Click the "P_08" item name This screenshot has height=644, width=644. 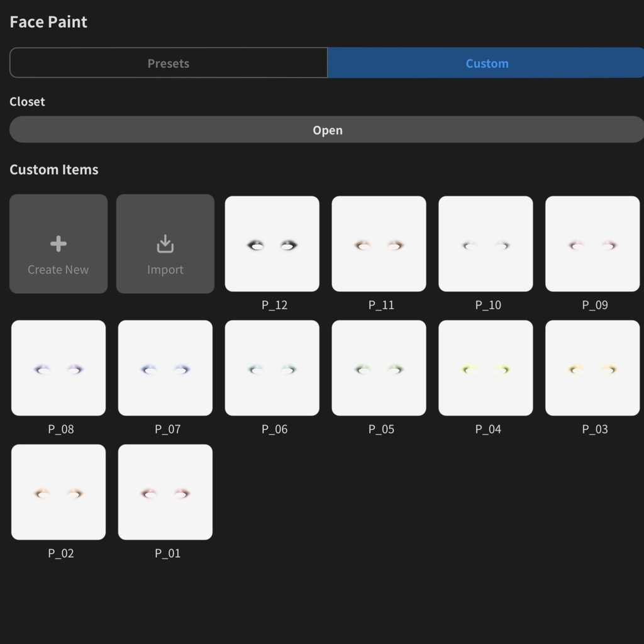point(61,429)
